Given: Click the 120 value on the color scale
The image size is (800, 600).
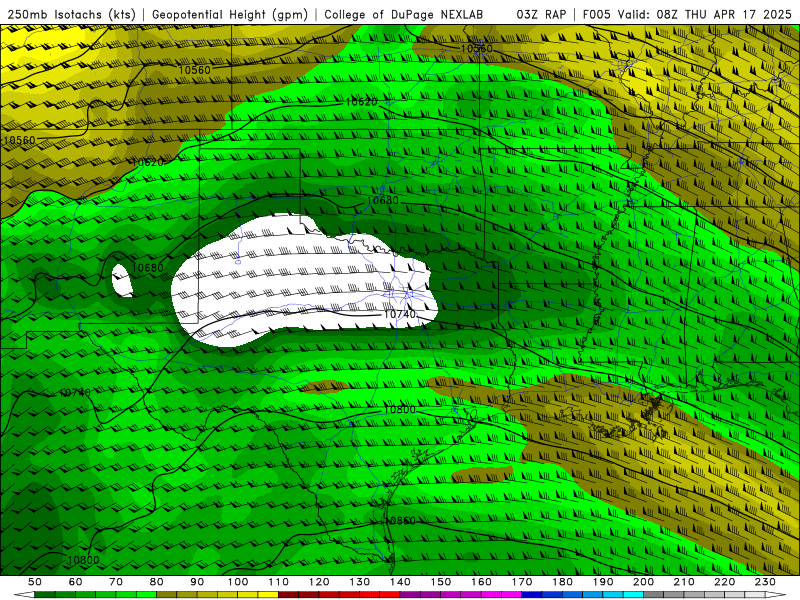Looking at the screenshot, I should point(319,582).
